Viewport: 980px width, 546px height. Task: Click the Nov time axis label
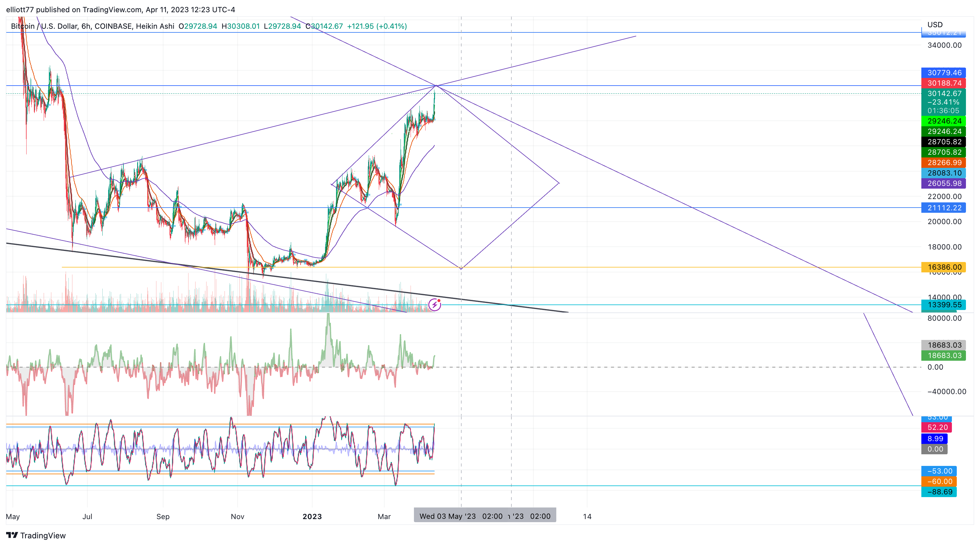pos(237,516)
